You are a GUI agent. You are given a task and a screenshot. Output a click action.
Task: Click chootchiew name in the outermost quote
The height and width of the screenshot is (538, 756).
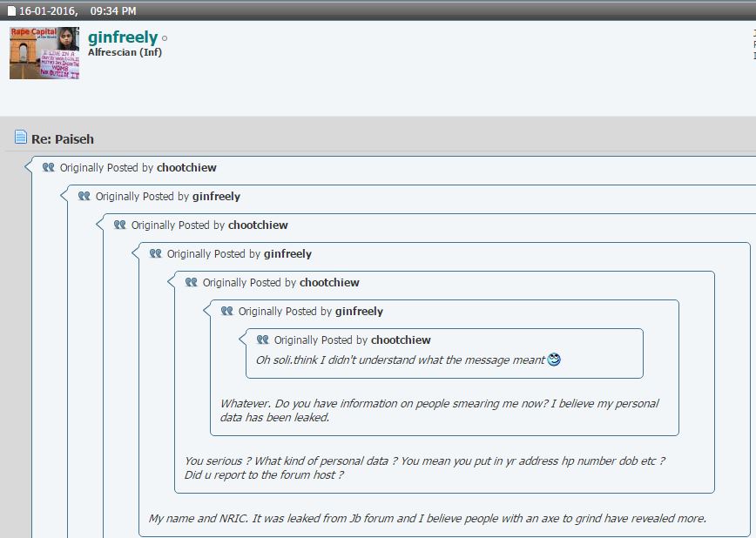[x=186, y=167]
